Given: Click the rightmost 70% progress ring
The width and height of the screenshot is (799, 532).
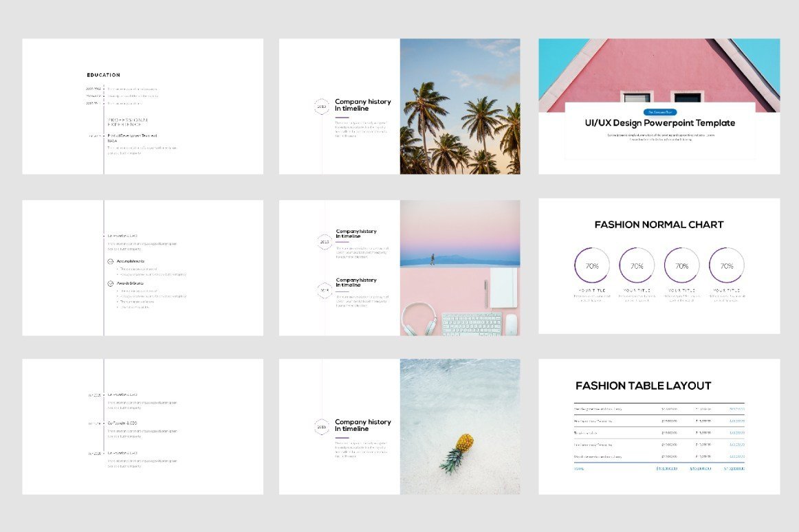Looking at the screenshot, I should point(726,265).
